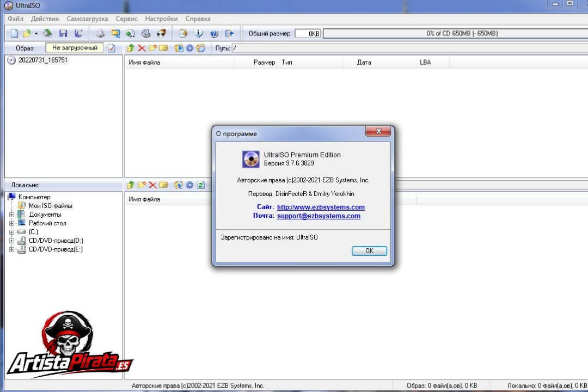Viewport: 588px width, 392px height.
Task: Click the Rename icon in image toolbar
Action: pos(163,48)
